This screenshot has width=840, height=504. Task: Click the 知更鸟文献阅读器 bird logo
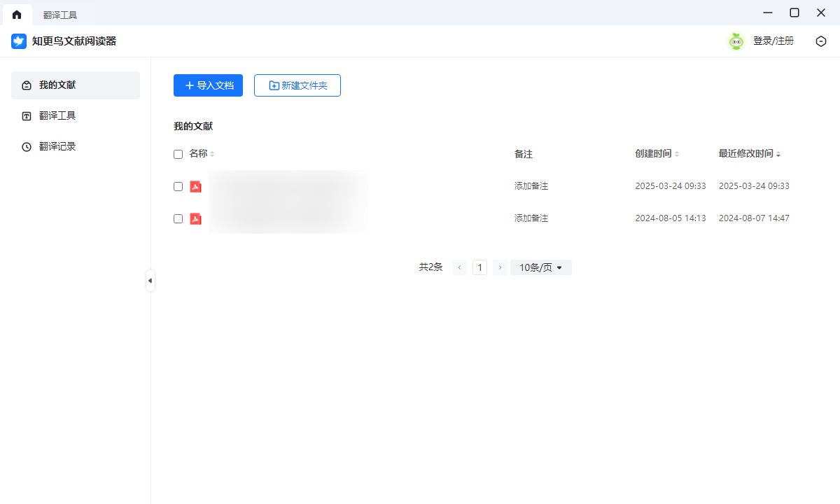pos(19,41)
